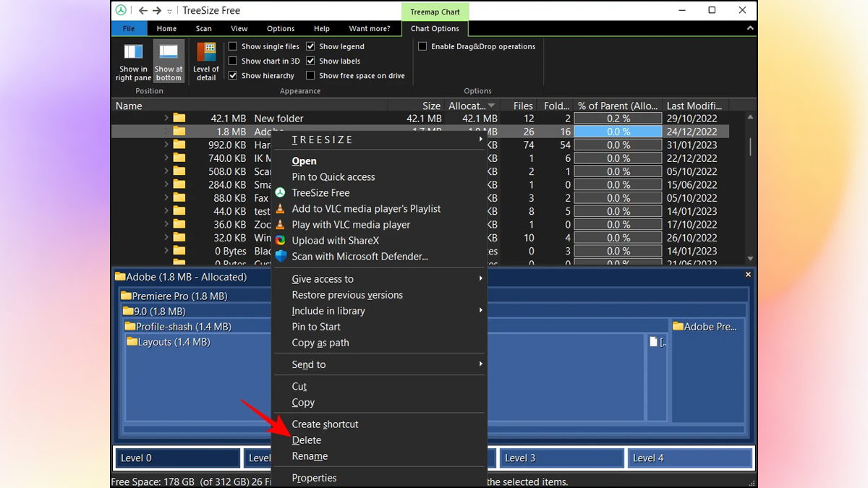The width and height of the screenshot is (868, 488).
Task: Click the Level 4 legend swatch
Action: pos(689,458)
